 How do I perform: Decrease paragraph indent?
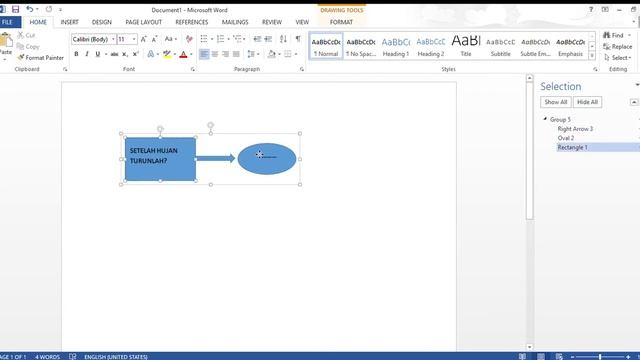pos(257,39)
